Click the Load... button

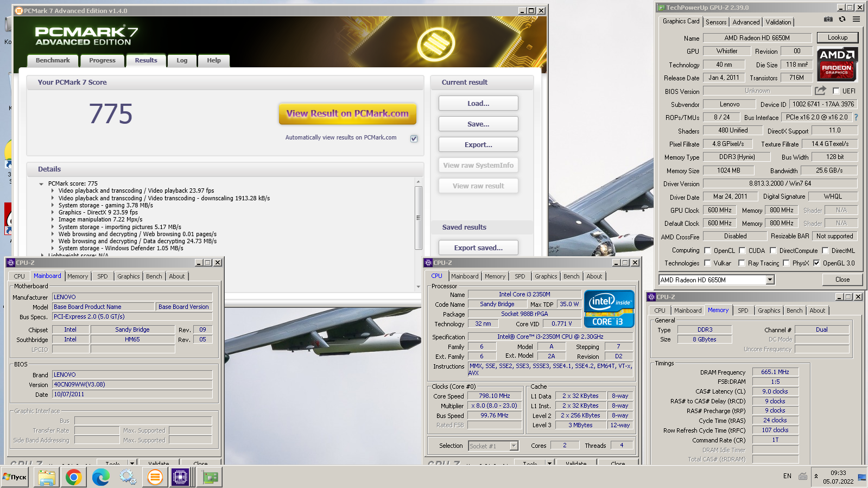[478, 103]
